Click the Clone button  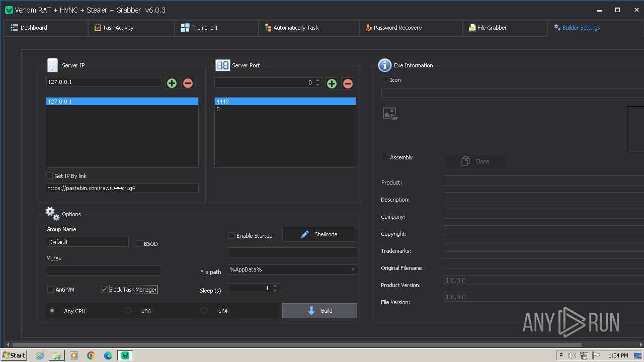(475, 161)
